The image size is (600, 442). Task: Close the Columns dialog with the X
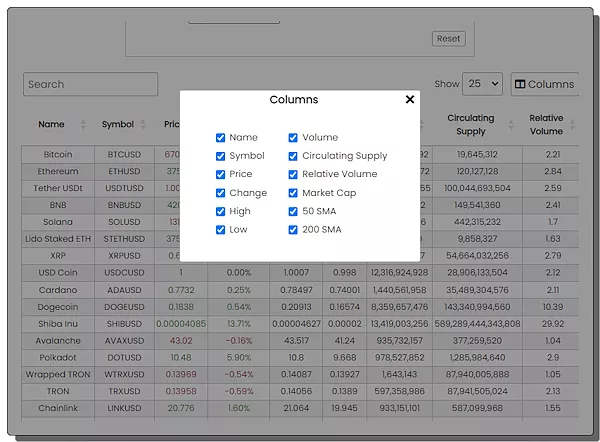click(x=410, y=99)
